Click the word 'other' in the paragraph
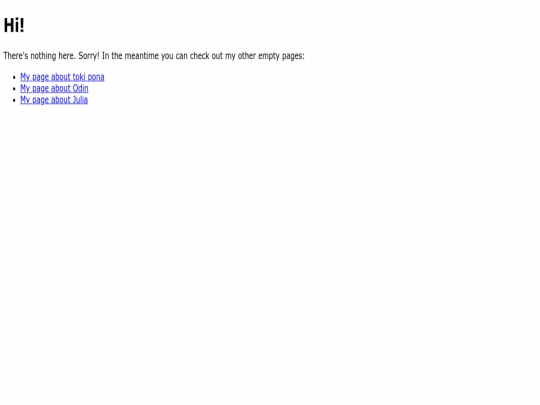The width and height of the screenshot is (540, 405). [x=247, y=56]
